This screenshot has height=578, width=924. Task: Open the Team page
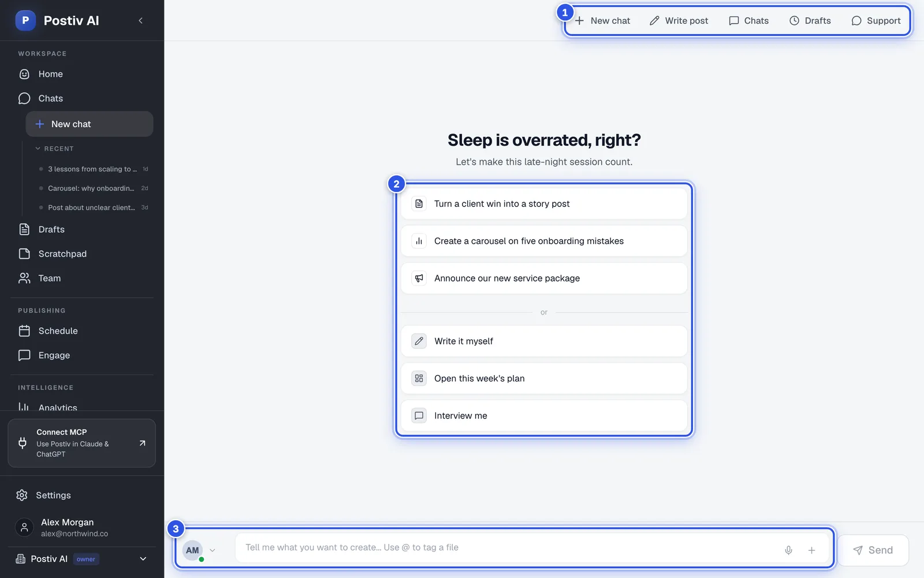[81, 278]
